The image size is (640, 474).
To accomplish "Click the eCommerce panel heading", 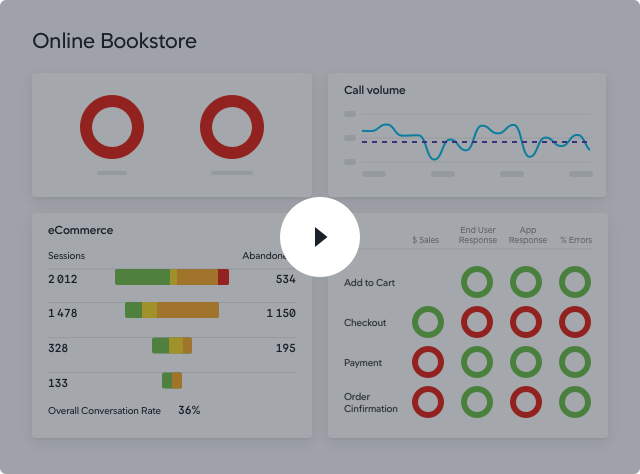I will (x=80, y=230).
